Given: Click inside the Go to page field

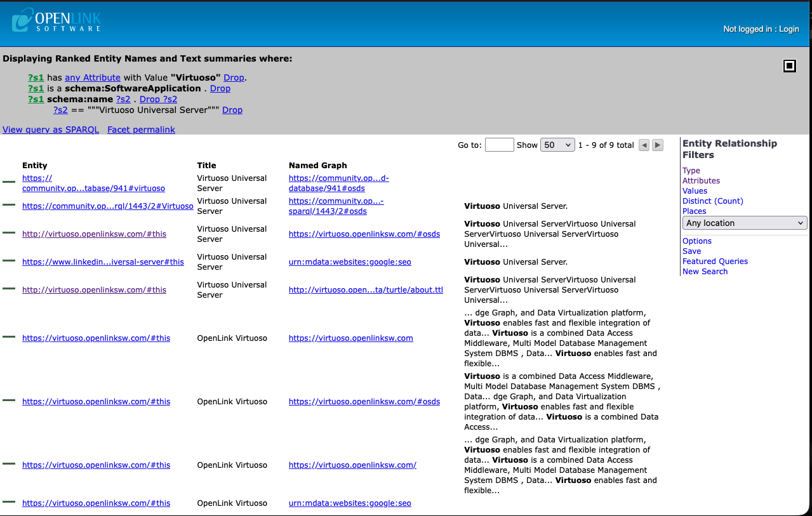Looking at the screenshot, I should pos(499,145).
